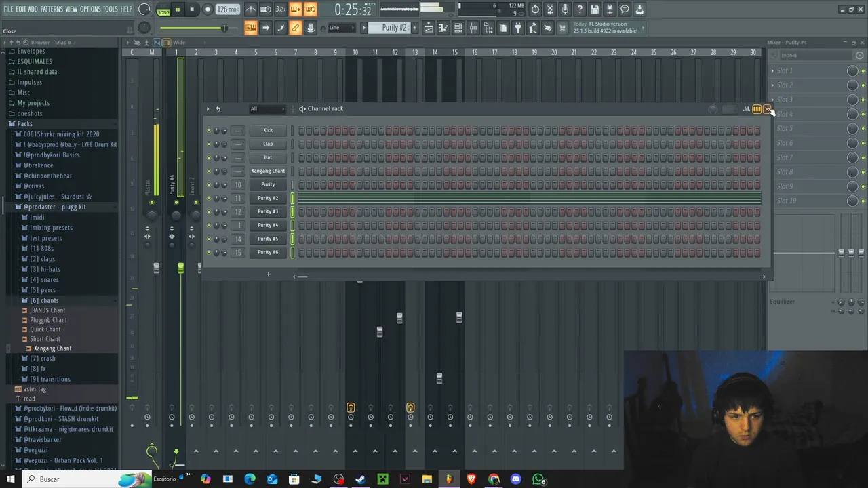Toggle wait for input to start playing

tap(266, 9)
